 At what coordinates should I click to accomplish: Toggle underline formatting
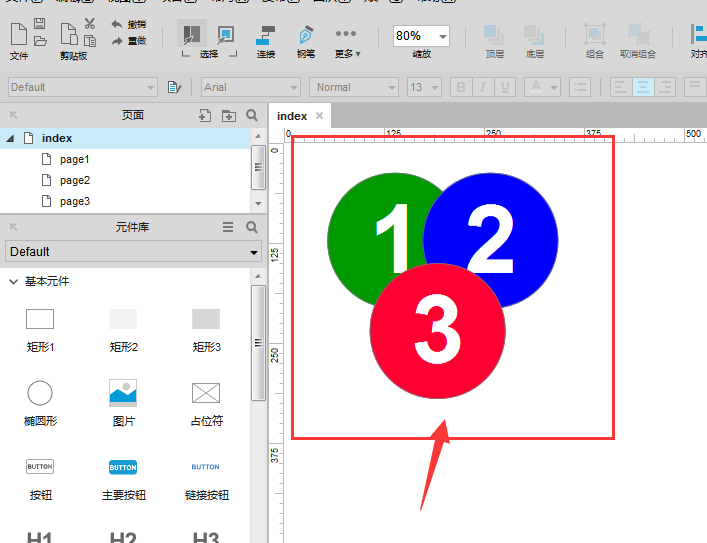(x=505, y=87)
